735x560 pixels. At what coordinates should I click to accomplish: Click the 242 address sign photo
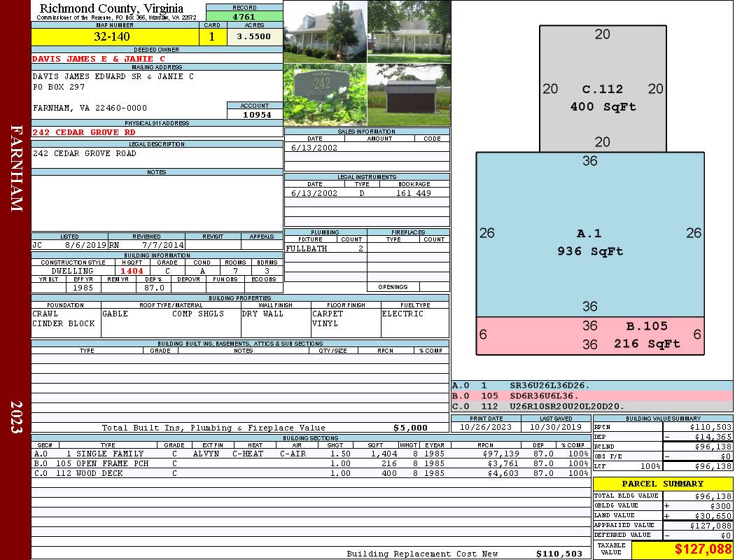pos(325,94)
